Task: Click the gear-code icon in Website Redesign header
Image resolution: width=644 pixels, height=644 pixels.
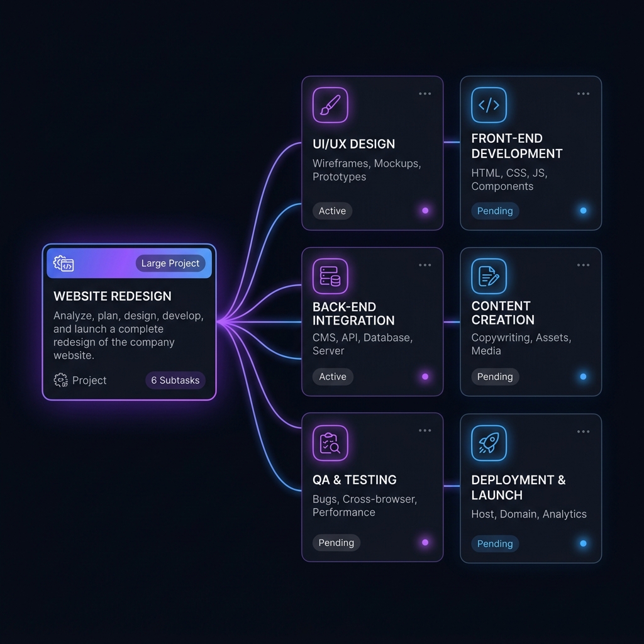Action: click(64, 264)
